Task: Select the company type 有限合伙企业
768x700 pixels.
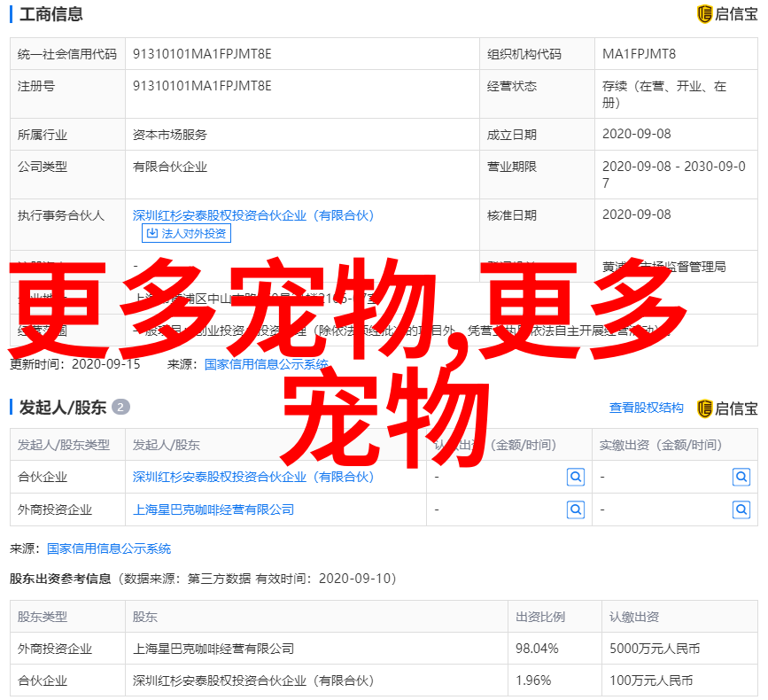Action: pyautogui.click(x=170, y=167)
